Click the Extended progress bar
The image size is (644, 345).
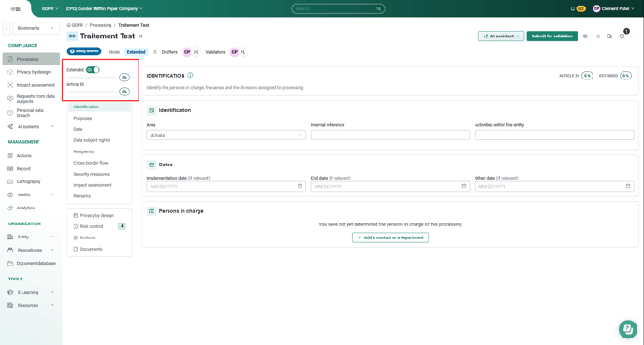[92, 77]
